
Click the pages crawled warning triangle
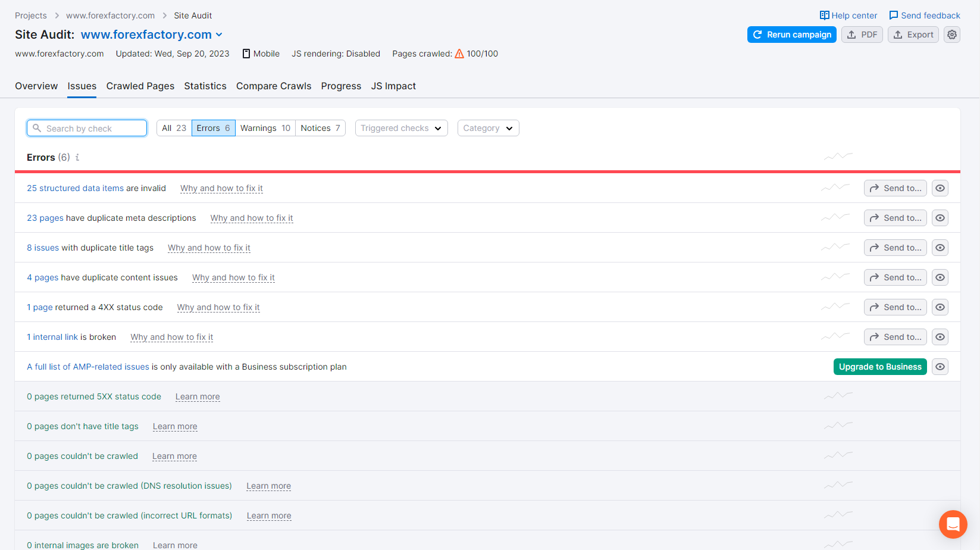pyautogui.click(x=459, y=54)
